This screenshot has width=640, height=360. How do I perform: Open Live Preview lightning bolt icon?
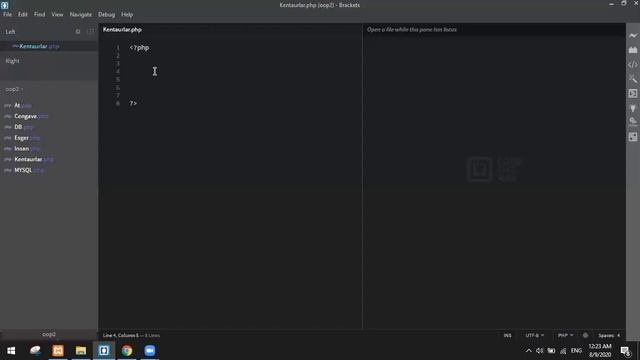[x=633, y=36]
